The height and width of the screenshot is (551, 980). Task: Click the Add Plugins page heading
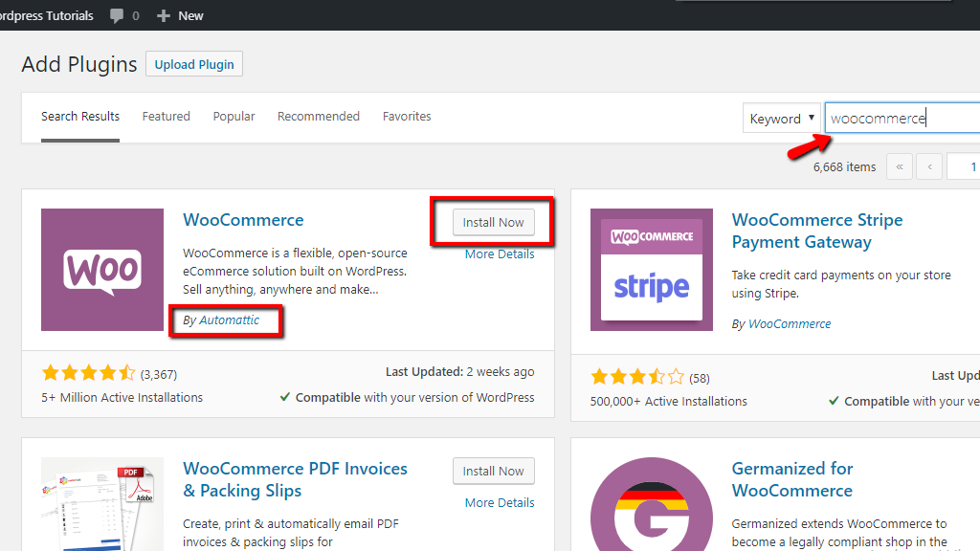(79, 64)
